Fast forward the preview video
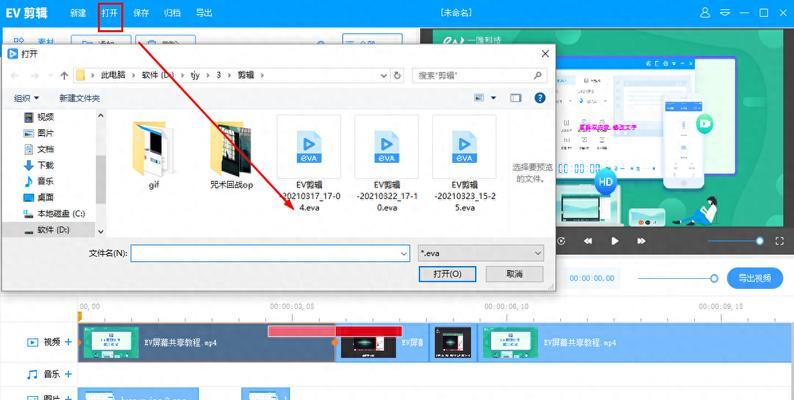This screenshot has height=400, width=794. (641, 241)
